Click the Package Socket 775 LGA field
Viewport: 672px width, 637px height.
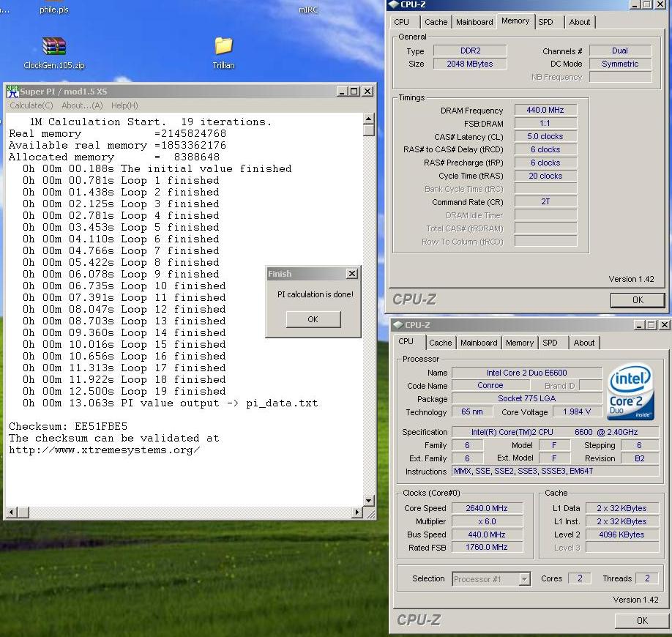(x=527, y=398)
